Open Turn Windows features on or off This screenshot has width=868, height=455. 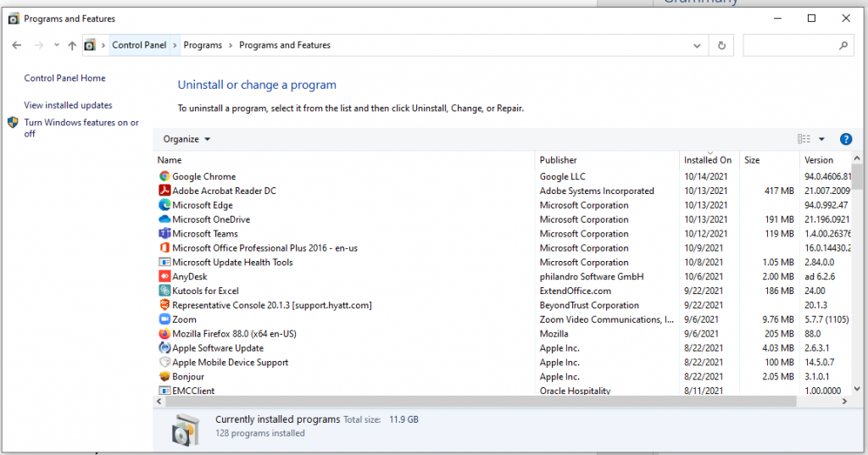click(x=81, y=128)
